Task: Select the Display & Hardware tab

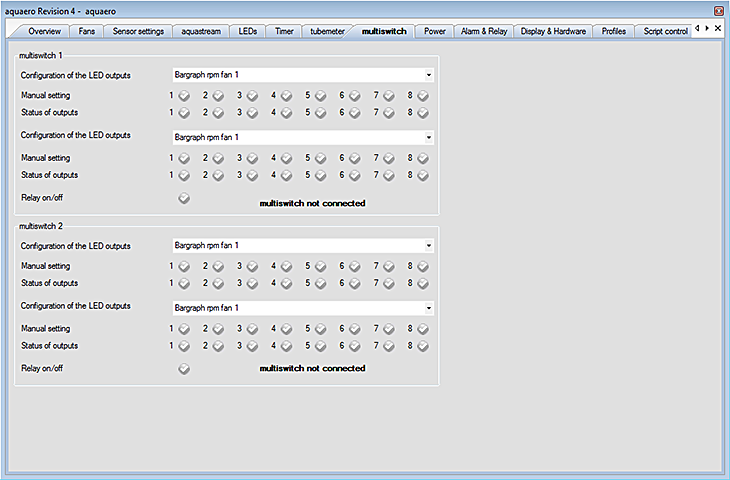Action: (x=553, y=32)
